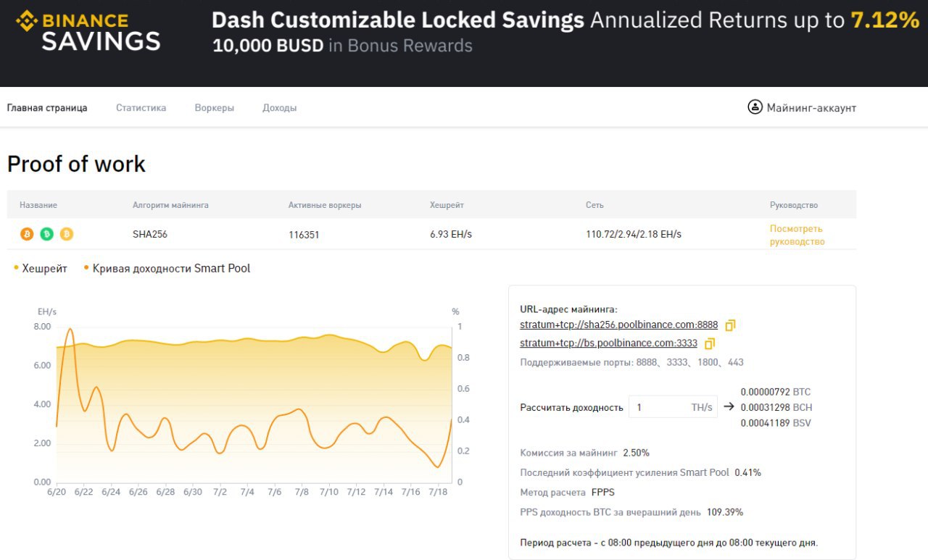Click the Алгоритм майнинга column header
The image size is (928, 560).
(170, 205)
